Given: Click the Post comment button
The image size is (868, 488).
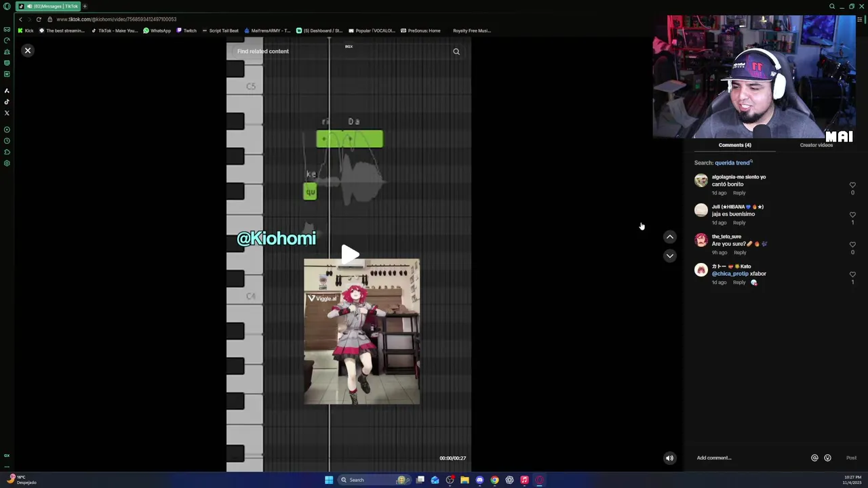Looking at the screenshot, I should [851, 458].
